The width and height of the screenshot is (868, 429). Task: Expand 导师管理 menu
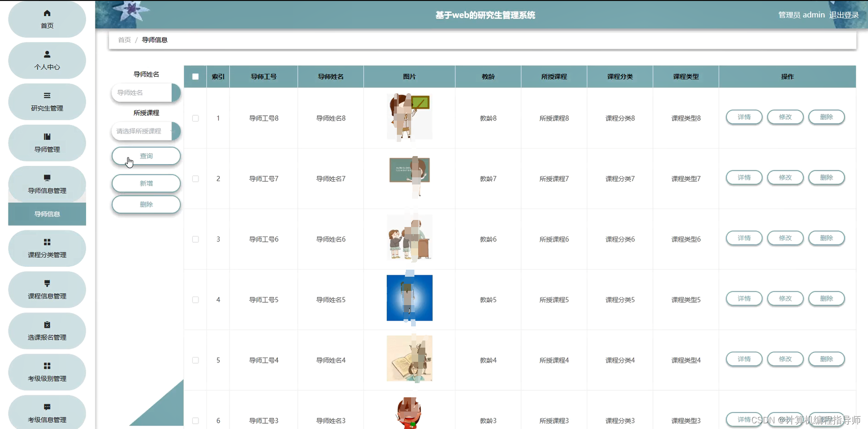click(47, 143)
